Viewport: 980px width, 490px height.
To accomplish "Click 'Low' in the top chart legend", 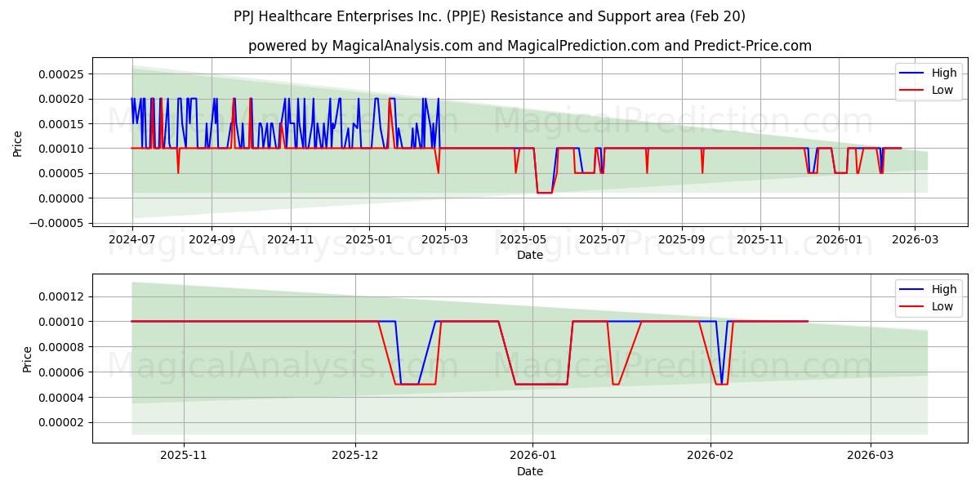I will click(942, 91).
